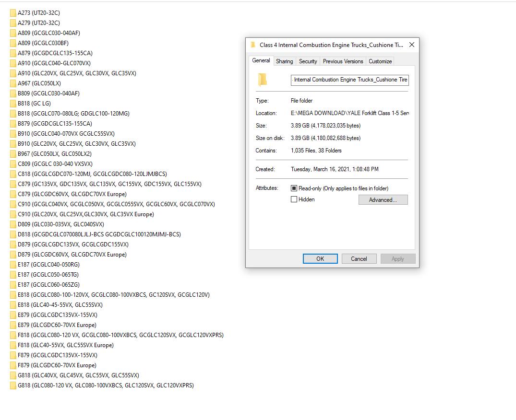This screenshot has width=516, height=420.
Task: Click the Type value File folder
Action: click(301, 101)
